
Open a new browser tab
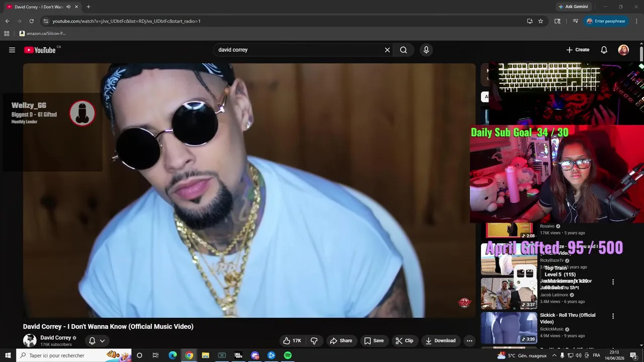pyautogui.click(x=89, y=7)
